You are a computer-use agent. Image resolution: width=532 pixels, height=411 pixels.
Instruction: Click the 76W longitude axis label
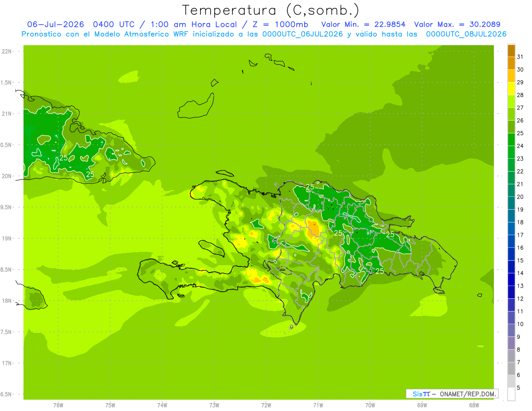coord(58,405)
